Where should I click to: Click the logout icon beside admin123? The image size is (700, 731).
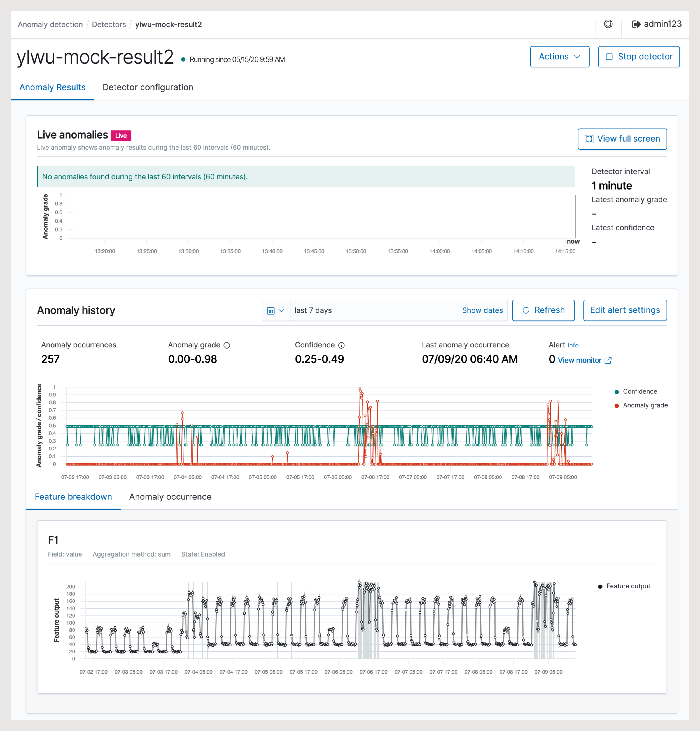coord(636,24)
